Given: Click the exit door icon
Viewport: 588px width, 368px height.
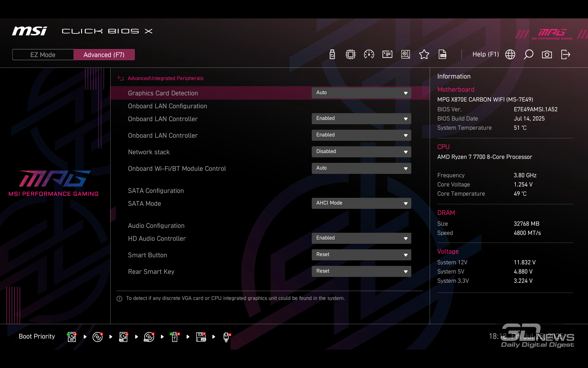Looking at the screenshot, I should (x=565, y=55).
